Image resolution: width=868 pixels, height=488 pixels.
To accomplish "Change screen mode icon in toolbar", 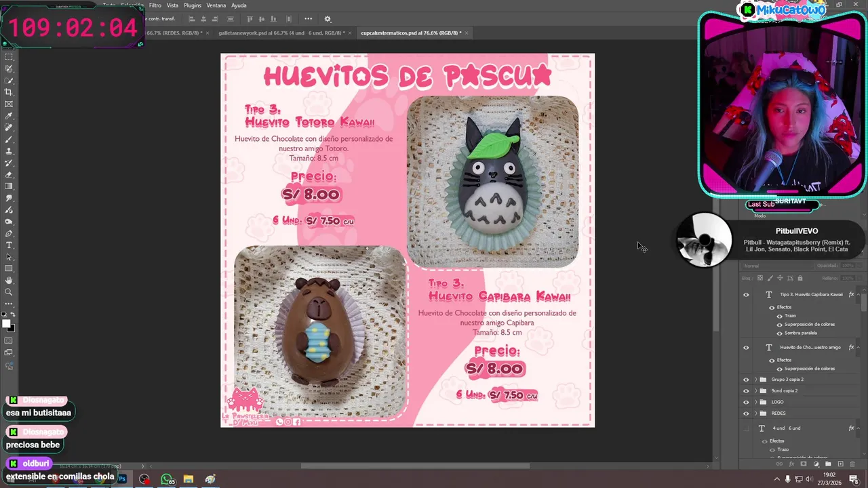I will (9, 352).
